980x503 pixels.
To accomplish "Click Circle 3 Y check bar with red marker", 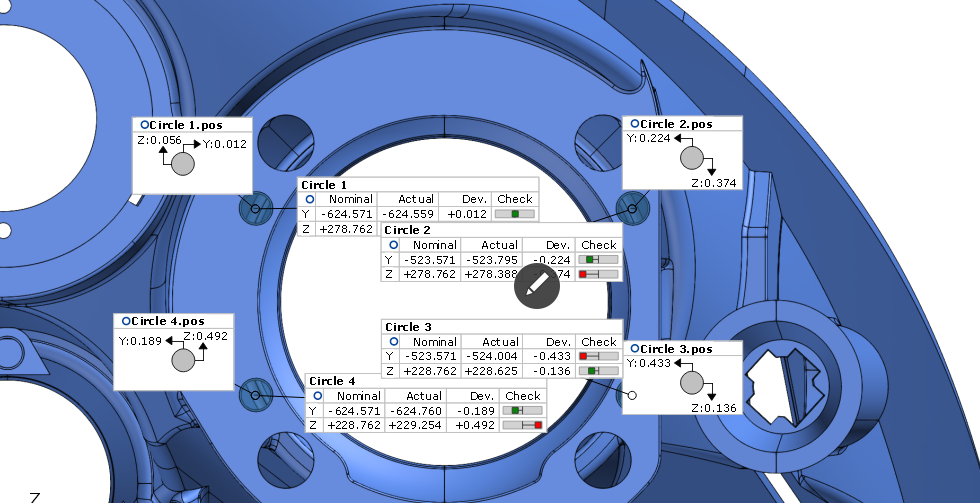I will (x=598, y=356).
